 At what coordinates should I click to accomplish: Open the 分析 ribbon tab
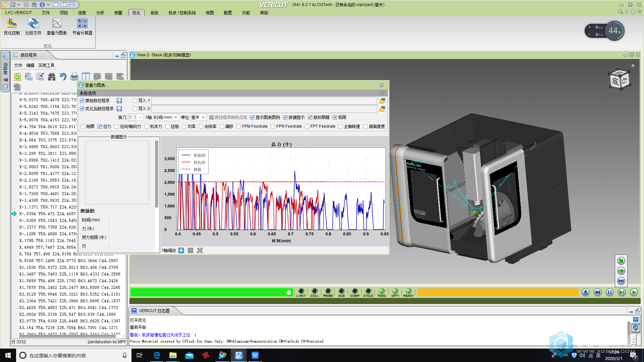tap(100, 13)
